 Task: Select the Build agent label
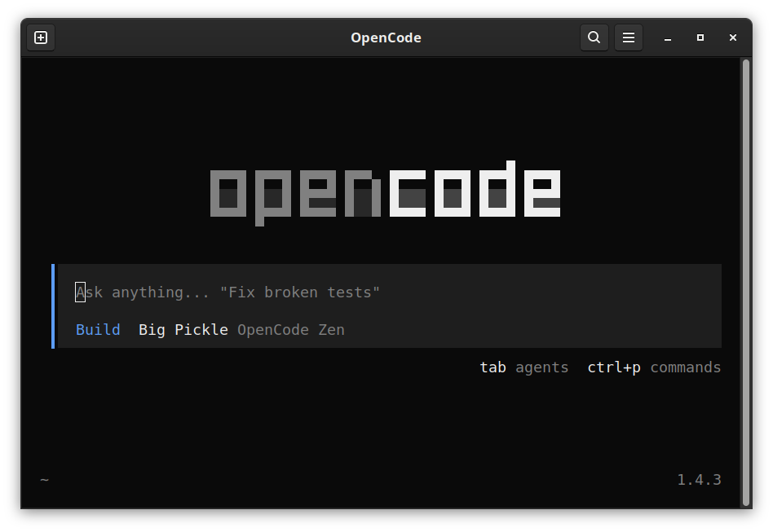pyautogui.click(x=98, y=329)
